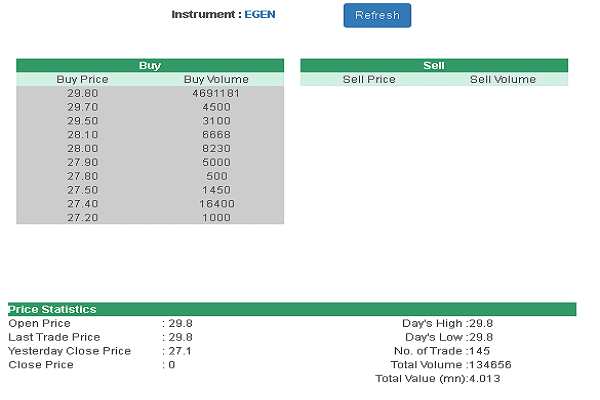The height and width of the screenshot is (400, 600).
Task: Click the 27.40 buy price cell
Action: tap(82, 203)
